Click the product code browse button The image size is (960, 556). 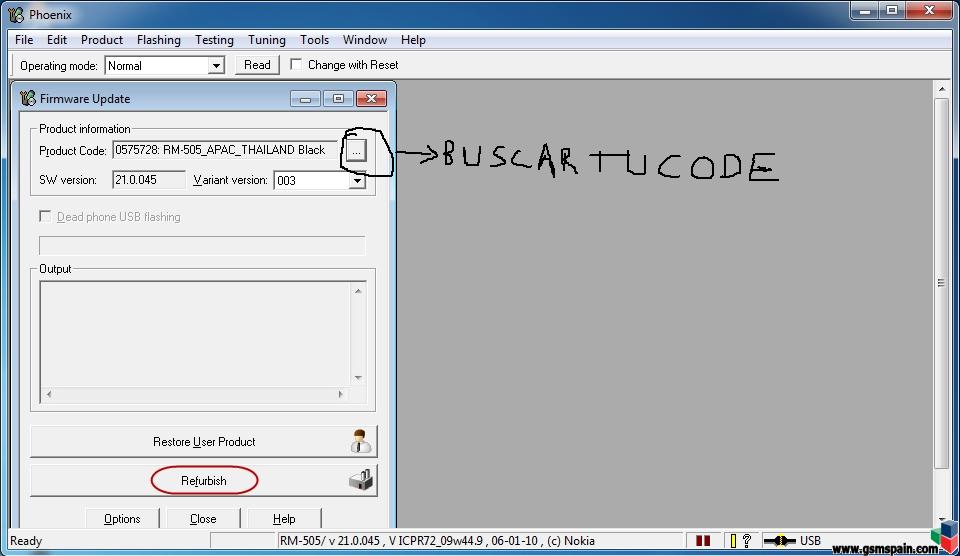click(x=356, y=150)
